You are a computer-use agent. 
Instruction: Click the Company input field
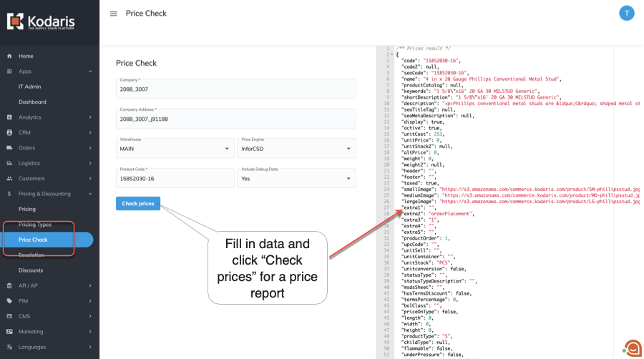[235, 89]
